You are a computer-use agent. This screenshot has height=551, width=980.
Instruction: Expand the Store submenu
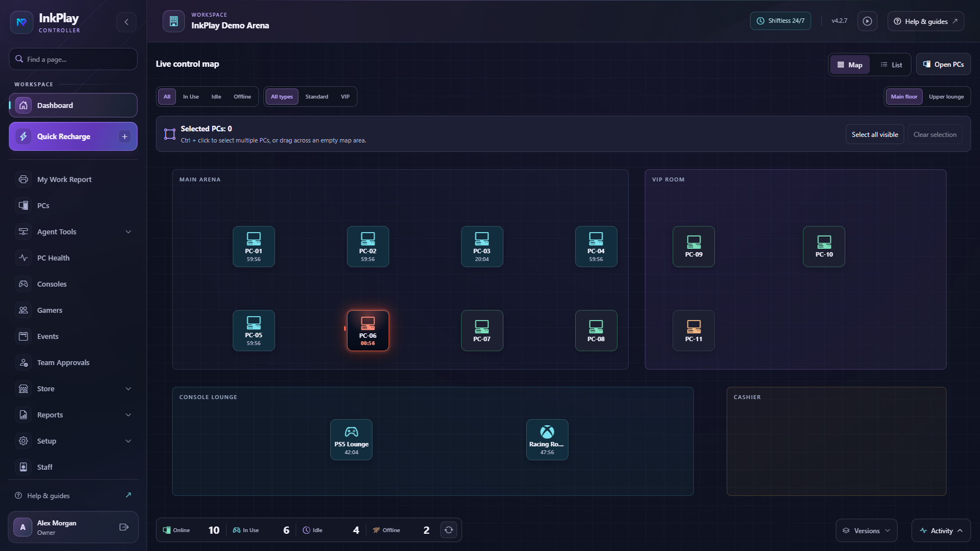pyautogui.click(x=73, y=388)
